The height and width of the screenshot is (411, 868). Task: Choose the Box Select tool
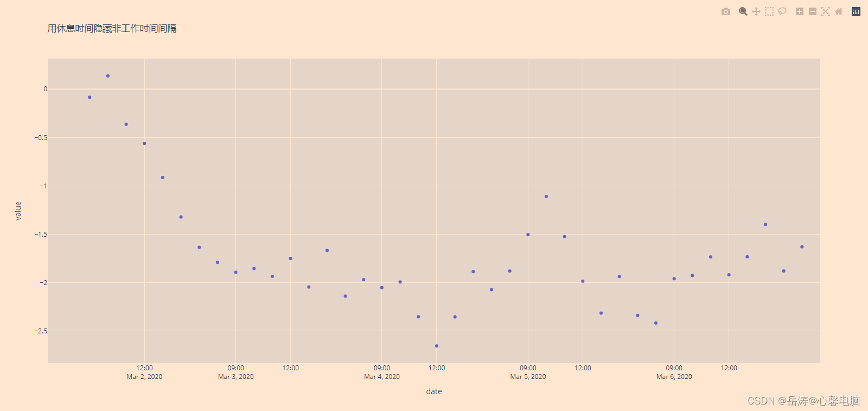tap(769, 11)
